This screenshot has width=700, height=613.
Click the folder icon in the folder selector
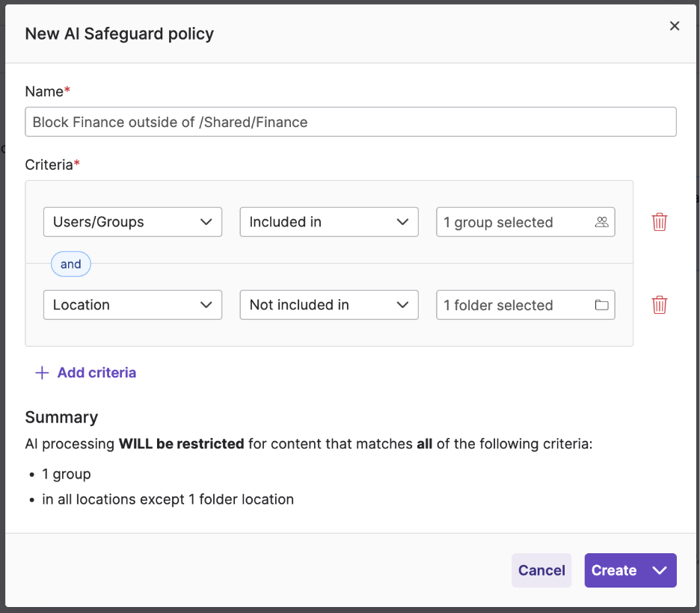click(x=601, y=305)
